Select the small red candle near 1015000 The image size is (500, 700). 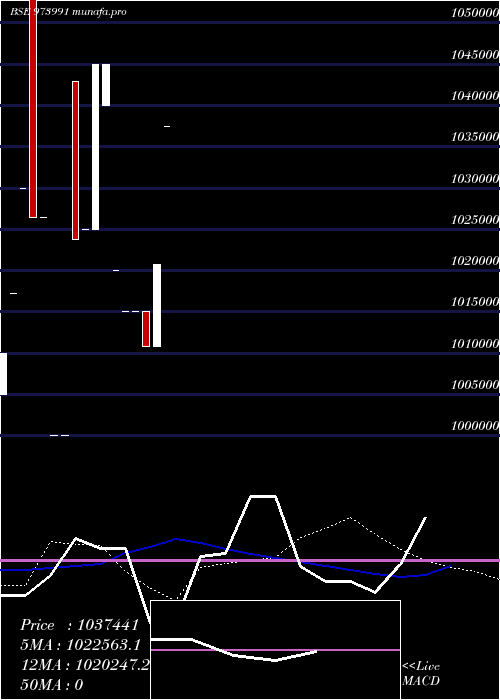(x=146, y=329)
